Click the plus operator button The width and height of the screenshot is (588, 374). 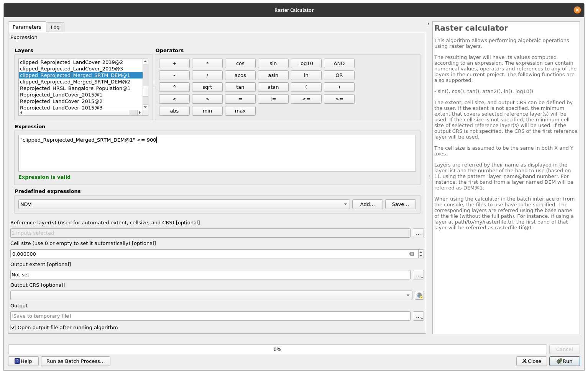(x=174, y=64)
